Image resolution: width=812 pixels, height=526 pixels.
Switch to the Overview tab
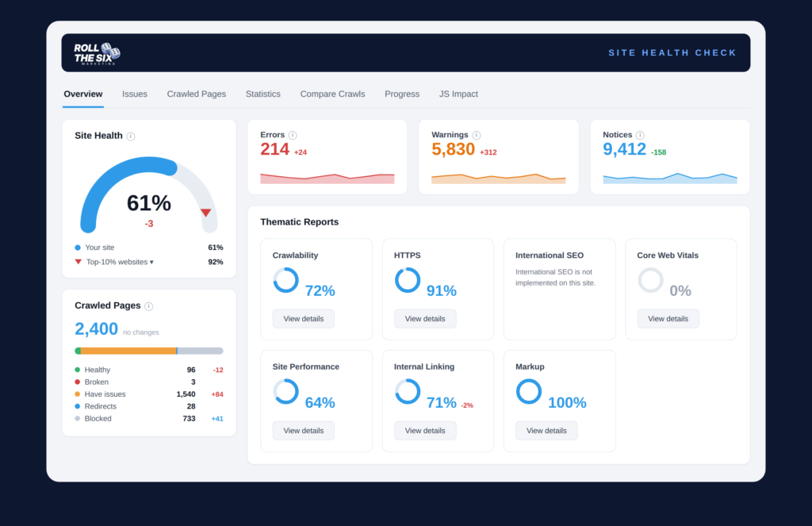pyautogui.click(x=82, y=94)
